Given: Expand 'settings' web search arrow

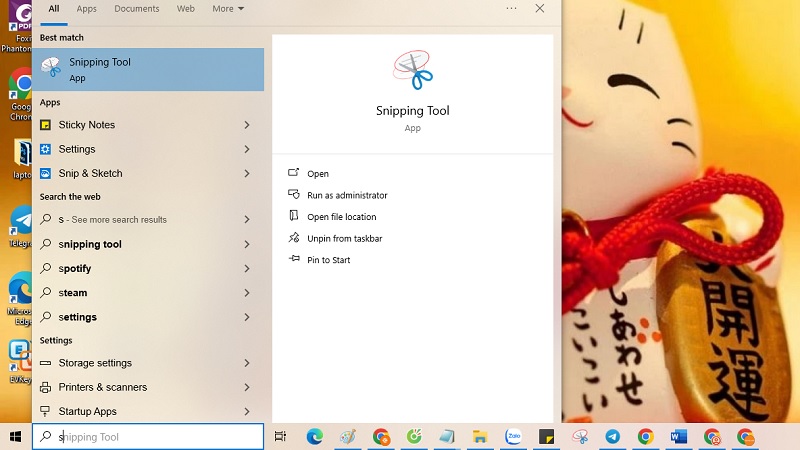Looking at the screenshot, I should tap(247, 317).
